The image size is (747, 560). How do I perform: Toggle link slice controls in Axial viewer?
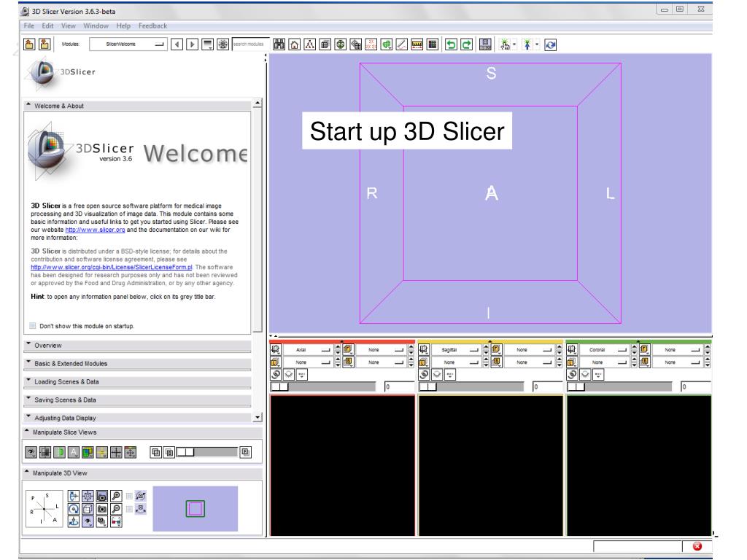coord(276,374)
